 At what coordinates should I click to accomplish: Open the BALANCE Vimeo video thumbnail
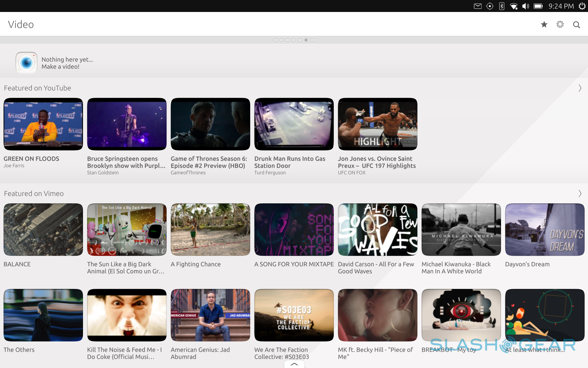coord(43,230)
